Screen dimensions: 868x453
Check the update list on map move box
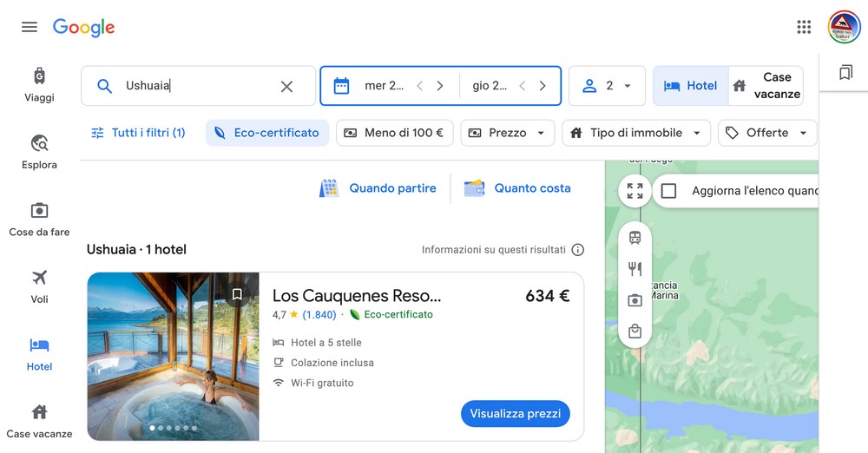pyautogui.click(x=668, y=191)
